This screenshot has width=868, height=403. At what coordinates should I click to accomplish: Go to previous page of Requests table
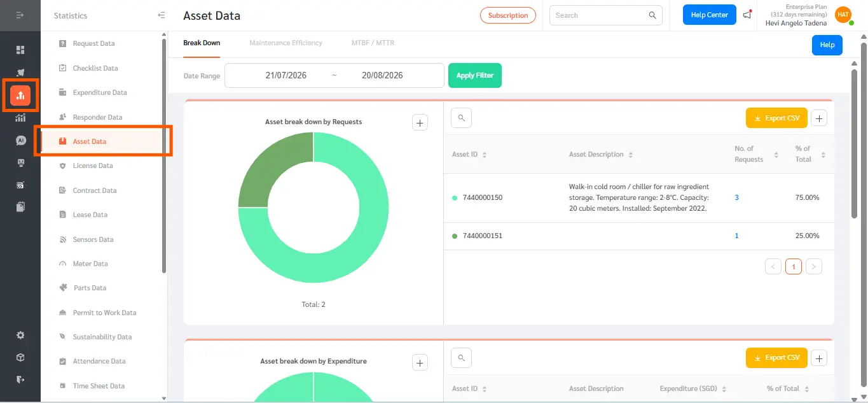pos(773,267)
